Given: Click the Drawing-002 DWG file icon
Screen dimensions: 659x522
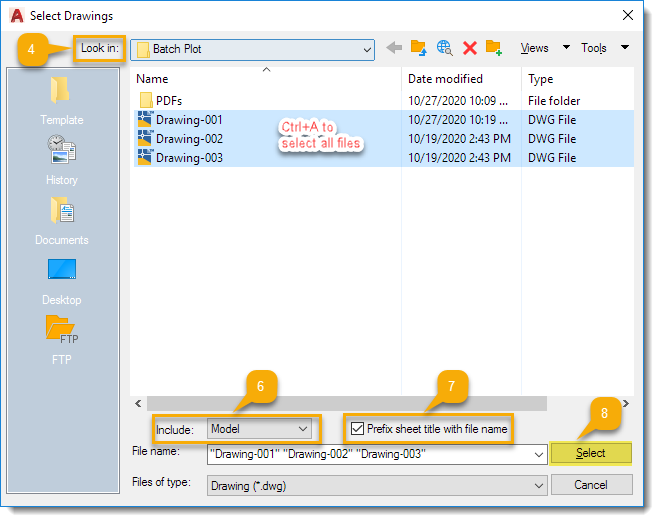Looking at the screenshot, I should pos(145,138).
